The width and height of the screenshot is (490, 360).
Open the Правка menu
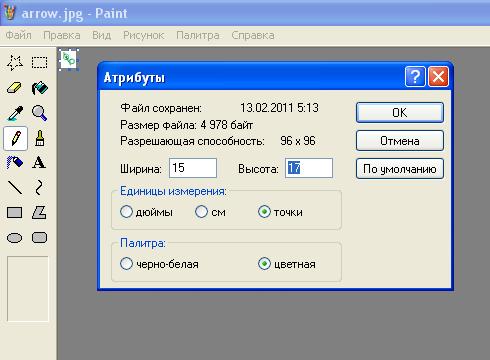(62, 35)
